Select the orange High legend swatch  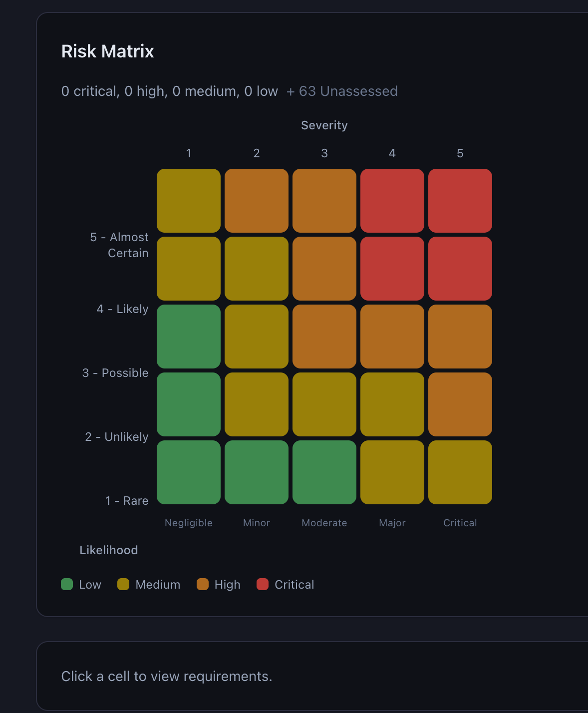click(203, 584)
